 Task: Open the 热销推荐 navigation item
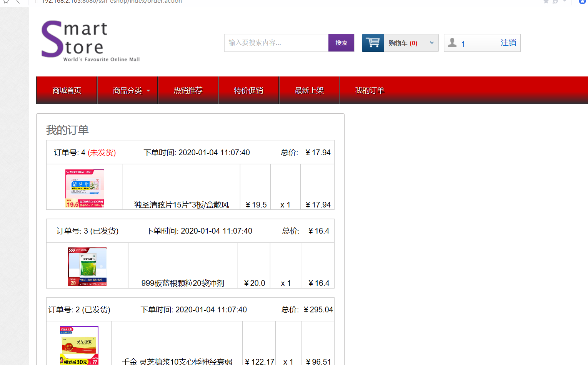click(188, 90)
